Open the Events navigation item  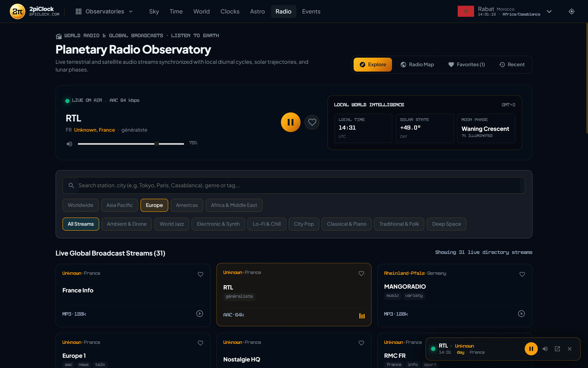(311, 11)
